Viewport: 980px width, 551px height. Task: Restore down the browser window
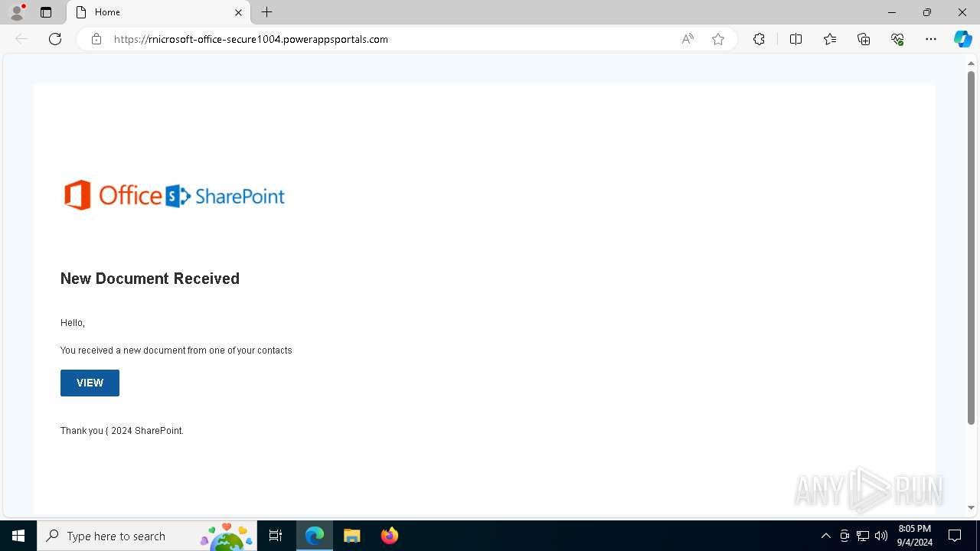coord(927,12)
